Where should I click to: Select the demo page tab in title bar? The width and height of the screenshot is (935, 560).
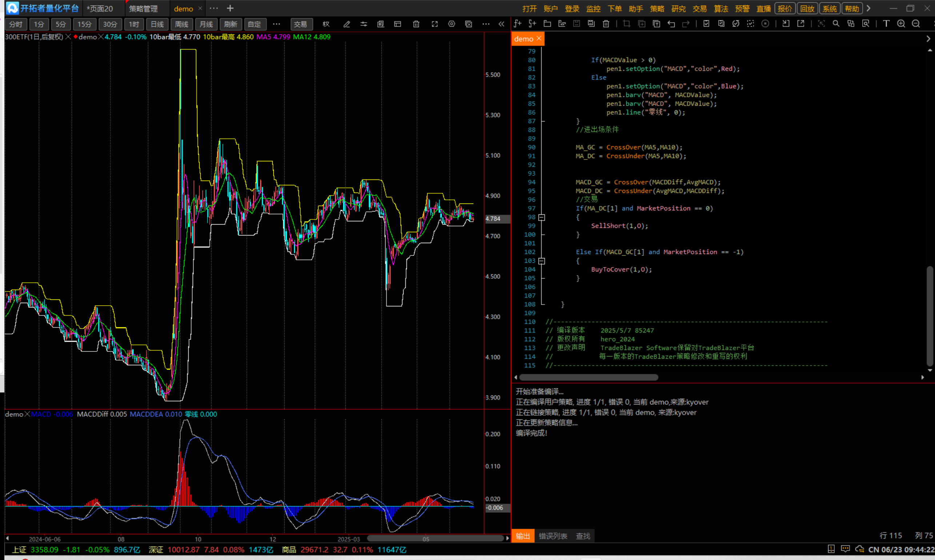[184, 9]
